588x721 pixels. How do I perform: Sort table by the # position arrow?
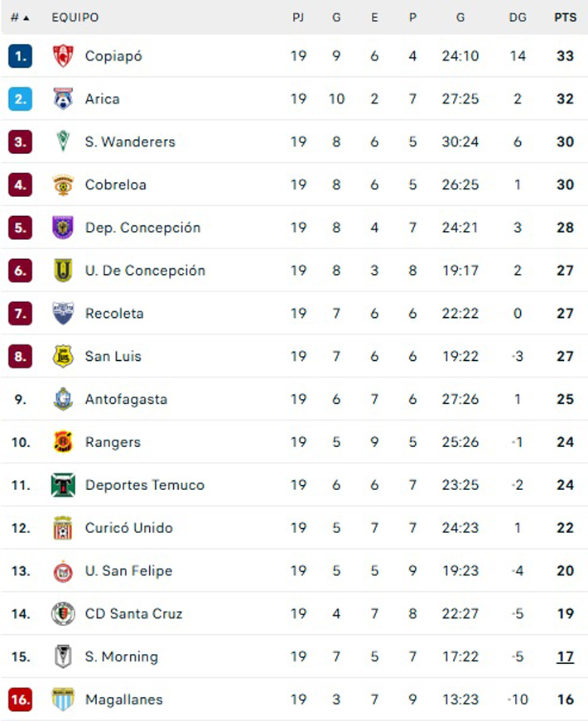20,17
